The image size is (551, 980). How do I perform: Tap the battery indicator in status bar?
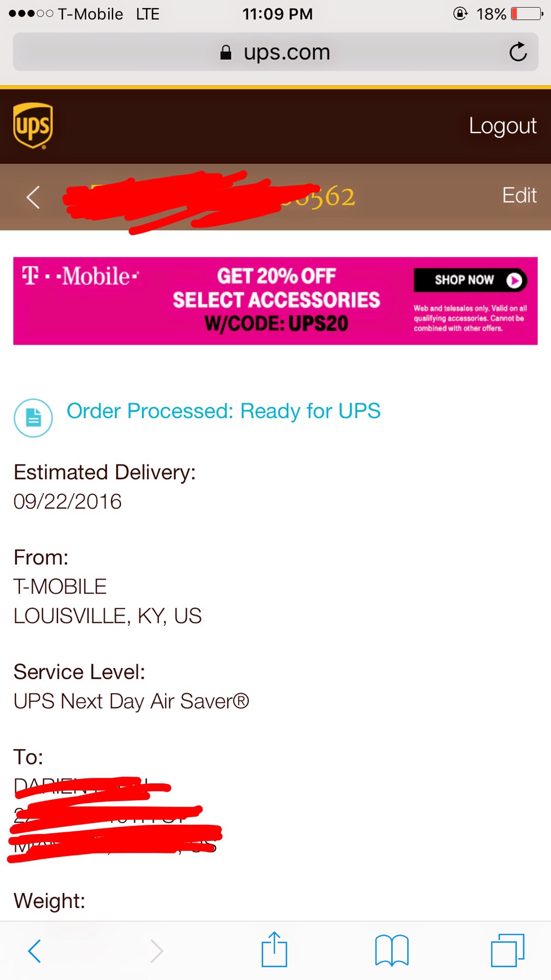point(527,14)
